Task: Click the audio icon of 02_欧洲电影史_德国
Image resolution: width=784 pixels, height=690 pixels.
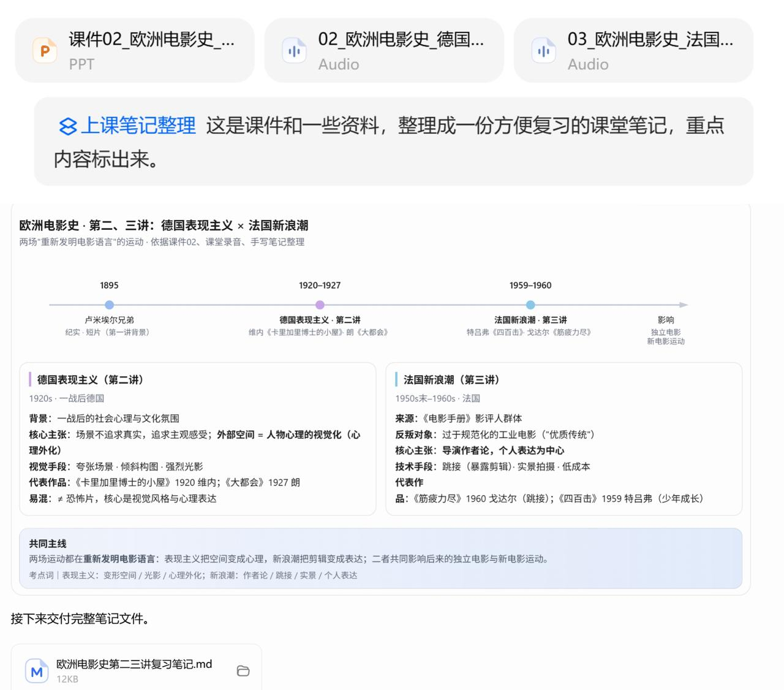Action: tap(294, 51)
